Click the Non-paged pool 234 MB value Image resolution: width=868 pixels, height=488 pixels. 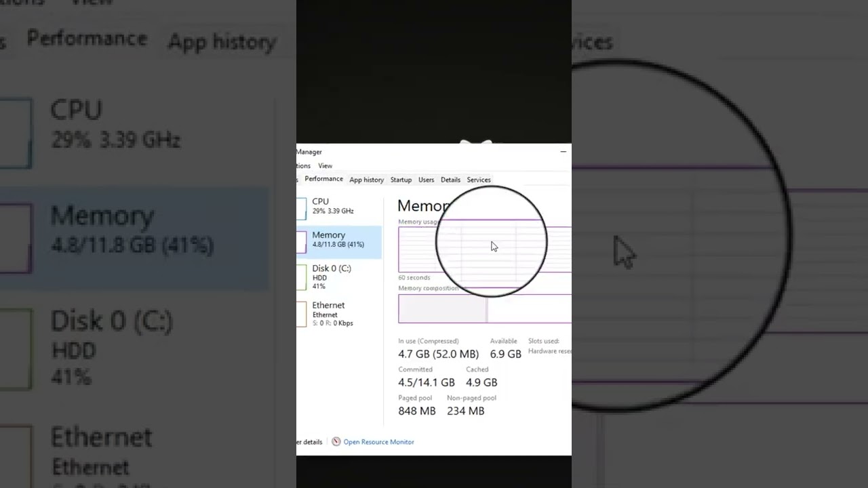(466, 411)
